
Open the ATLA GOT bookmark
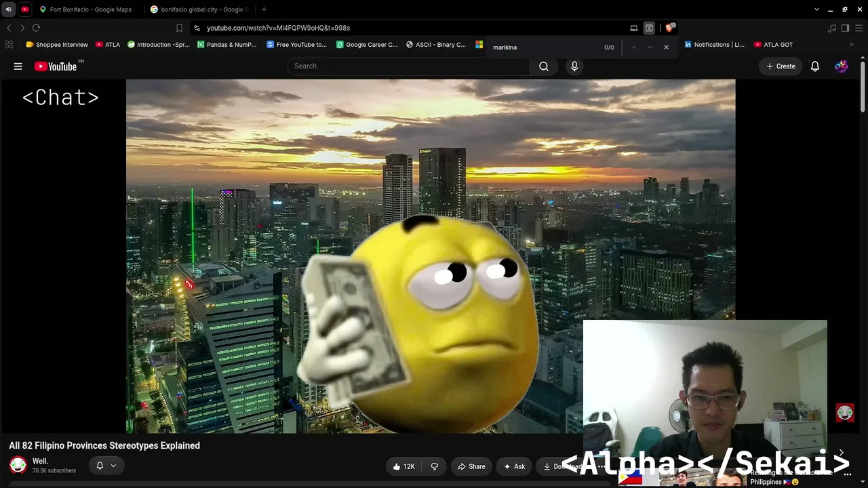click(773, 45)
